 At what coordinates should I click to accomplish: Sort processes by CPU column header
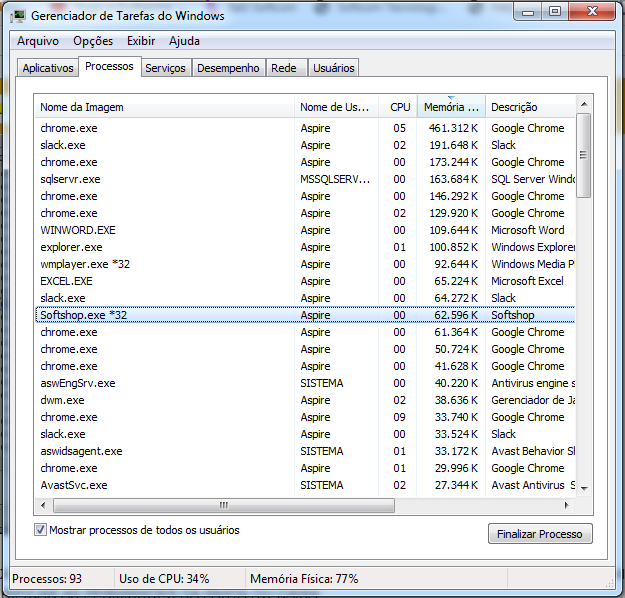[x=399, y=107]
